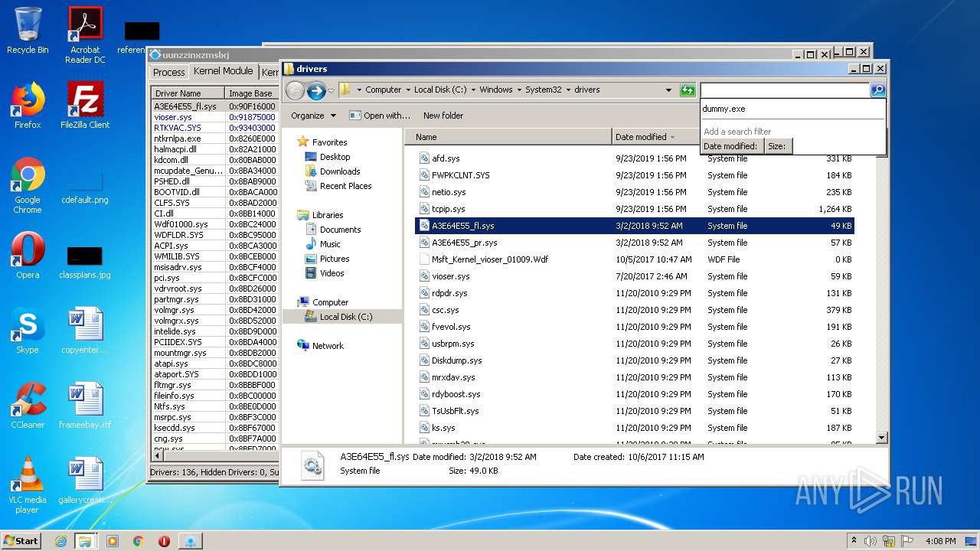980x551 pixels.
Task: Select vioser.sys file in drivers list
Action: (x=634, y=276)
